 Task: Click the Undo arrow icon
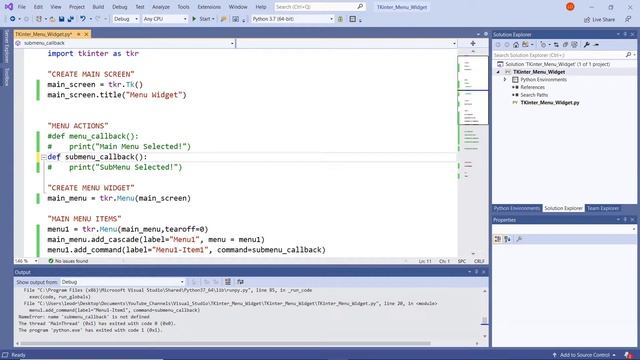click(83, 19)
